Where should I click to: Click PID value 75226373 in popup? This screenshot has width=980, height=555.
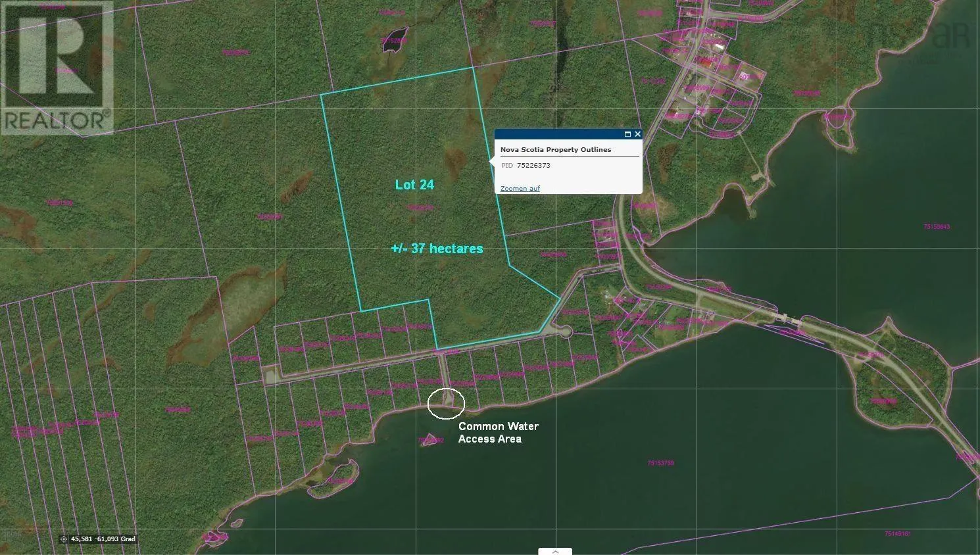point(533,166)
